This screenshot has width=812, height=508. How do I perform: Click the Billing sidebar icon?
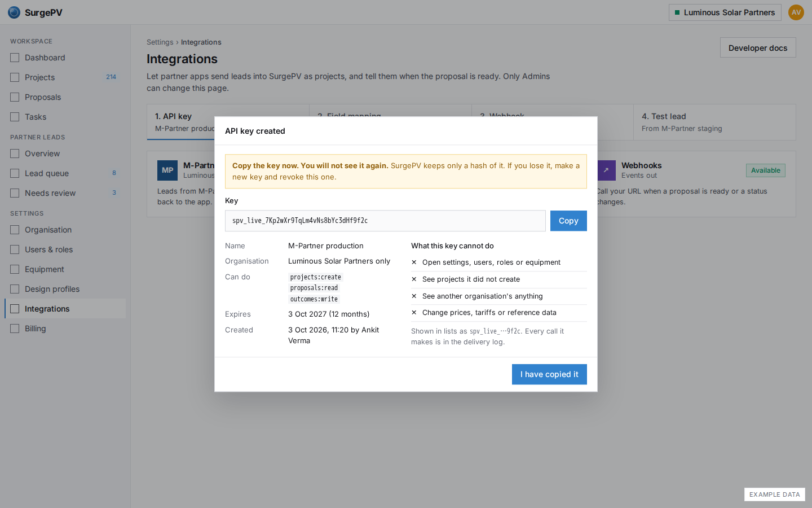[x=15, y=329]
